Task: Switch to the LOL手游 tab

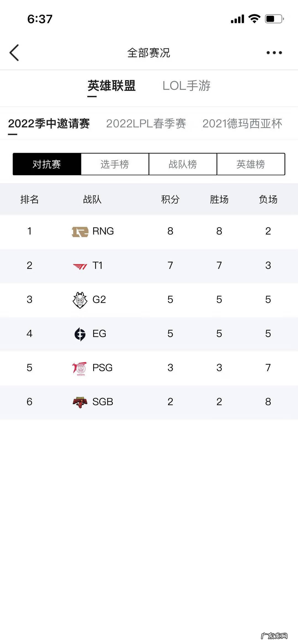Action: [x=187, y=86]
